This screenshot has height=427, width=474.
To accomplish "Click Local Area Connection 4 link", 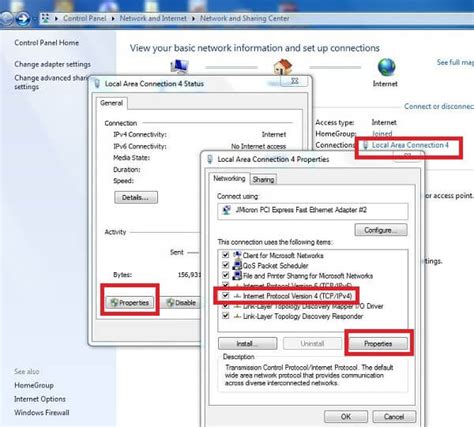I will click(410, 145).
